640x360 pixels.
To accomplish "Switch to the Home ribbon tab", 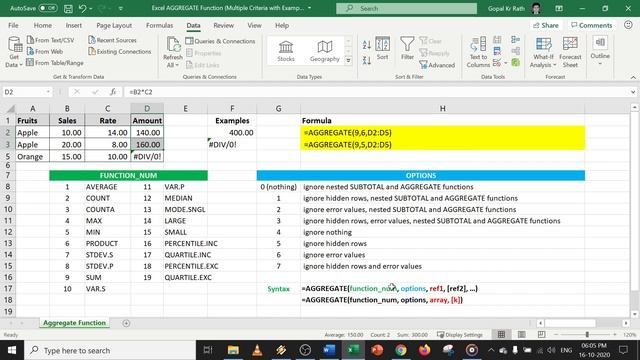I will coord(42,25).
